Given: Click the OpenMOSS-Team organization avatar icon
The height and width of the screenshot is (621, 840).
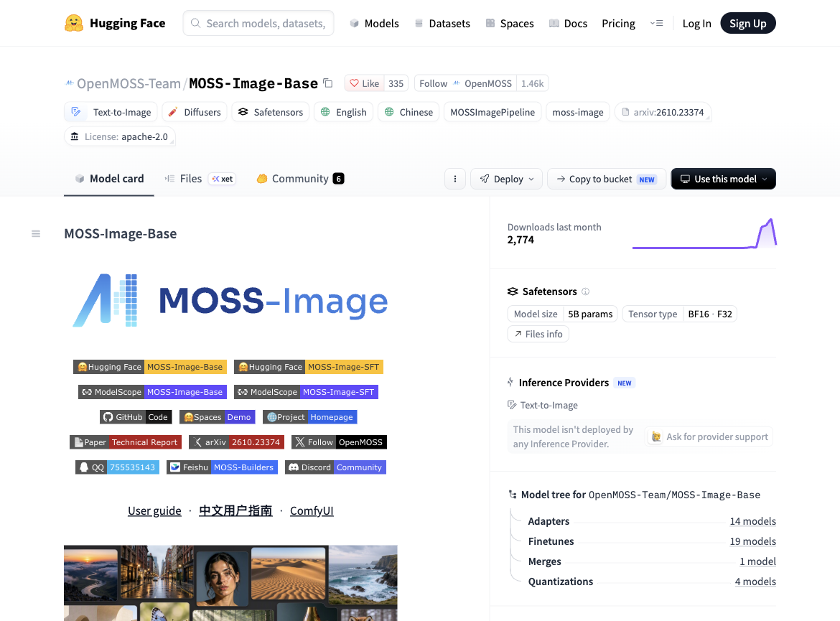Looking at the screenshot, I should 69,83.
